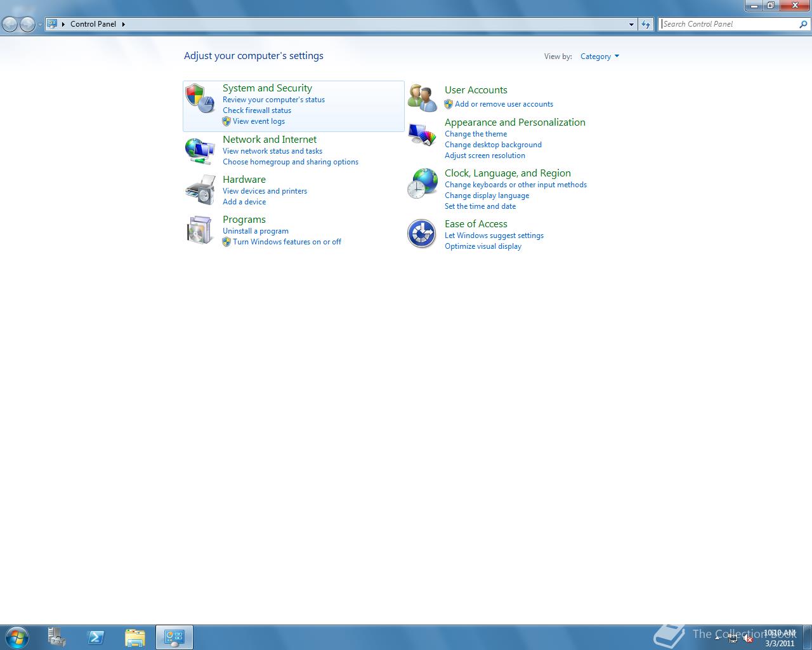
Task: Click Adjust screen resolution link
Action: pos(485,156)
